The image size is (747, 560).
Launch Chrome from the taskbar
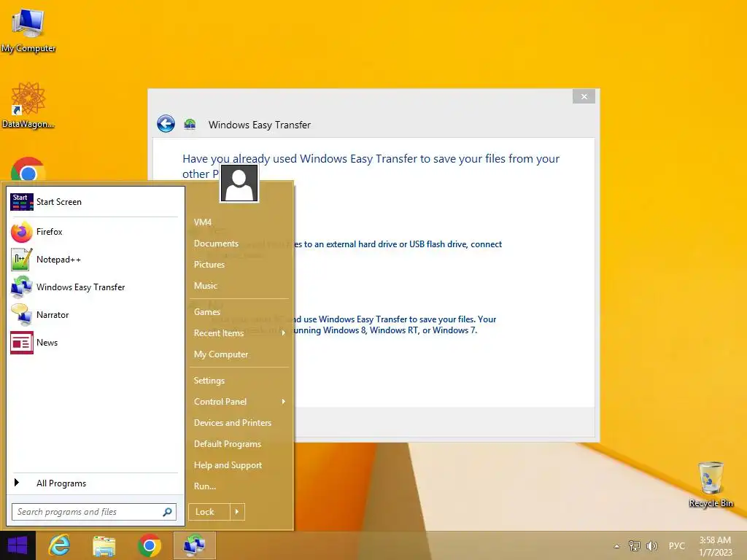149,545
